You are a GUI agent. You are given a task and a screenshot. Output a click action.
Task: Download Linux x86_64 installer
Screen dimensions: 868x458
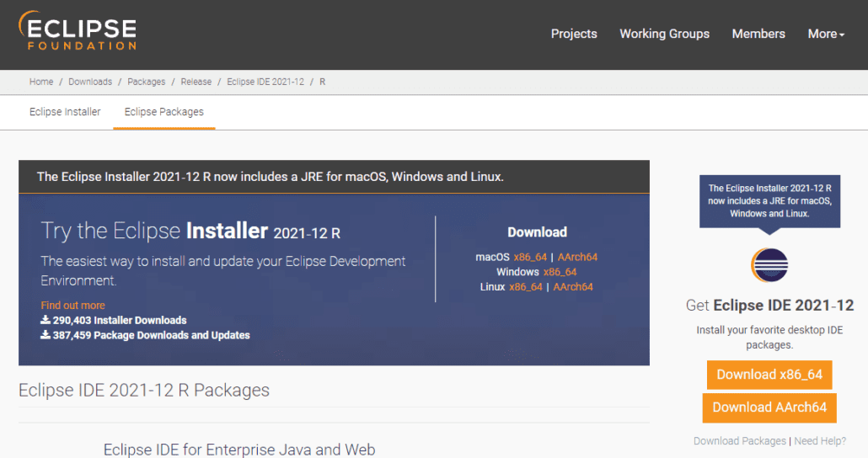(525, 287)
